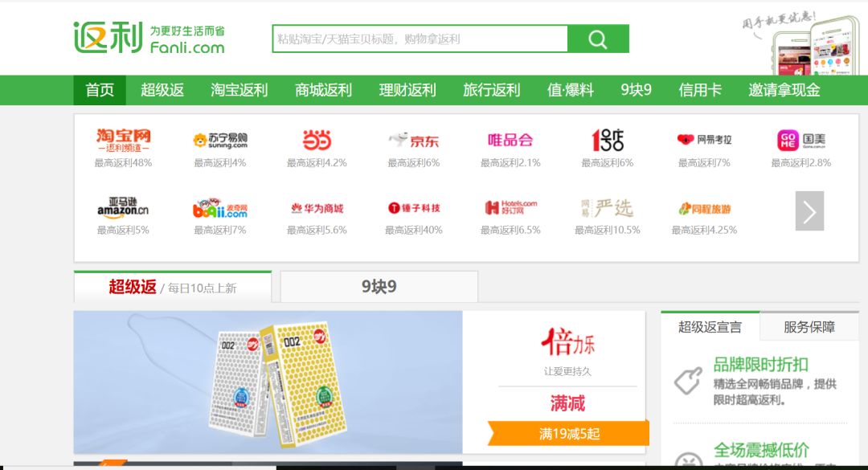The image size is (868, 470).
Task: Click the 满19减5起 orange banner button
Action: (x=568, y=434)
